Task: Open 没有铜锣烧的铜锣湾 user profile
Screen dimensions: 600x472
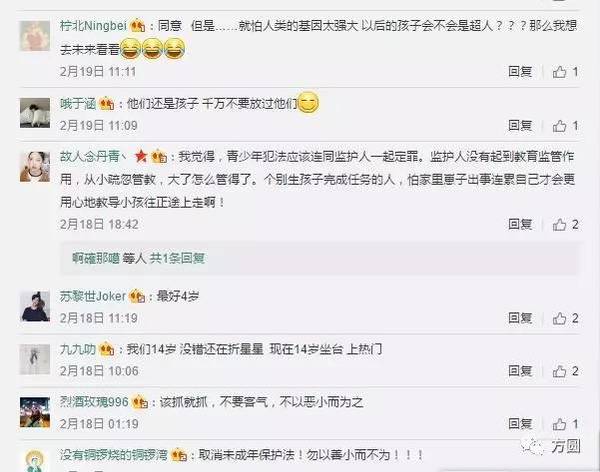Action: 114,455
